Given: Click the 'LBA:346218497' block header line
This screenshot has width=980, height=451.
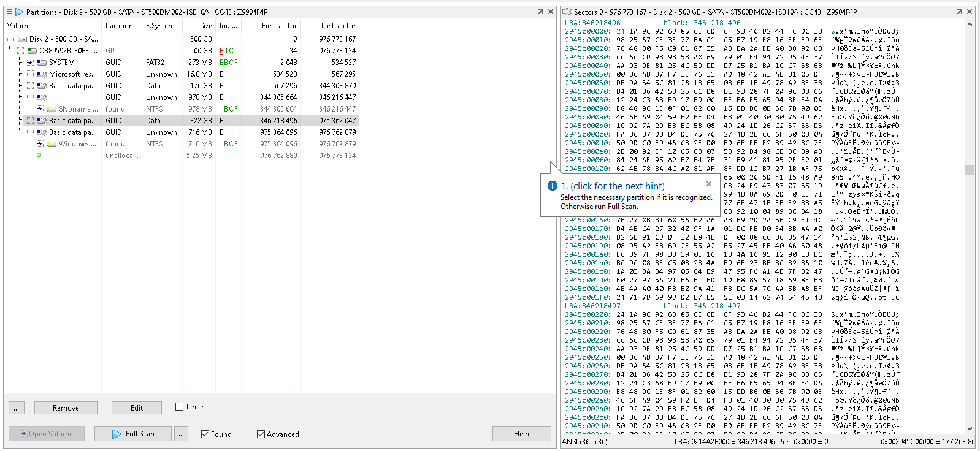Looking at the screenshot, I should click(653, 306).
